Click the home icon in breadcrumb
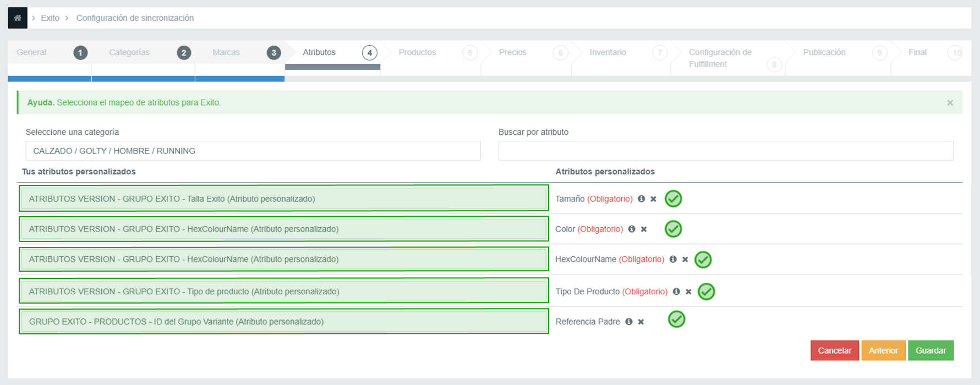980x385 pixels. coord(18,18)
